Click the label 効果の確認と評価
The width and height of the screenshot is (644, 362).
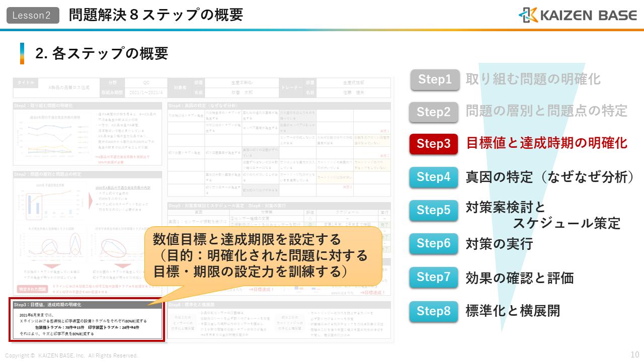pos(520,278)
